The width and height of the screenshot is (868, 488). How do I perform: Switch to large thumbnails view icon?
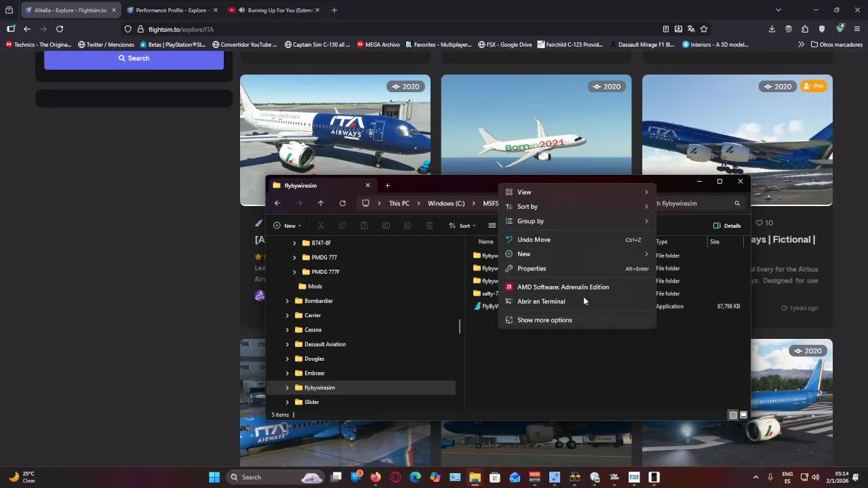coord(743,415)
